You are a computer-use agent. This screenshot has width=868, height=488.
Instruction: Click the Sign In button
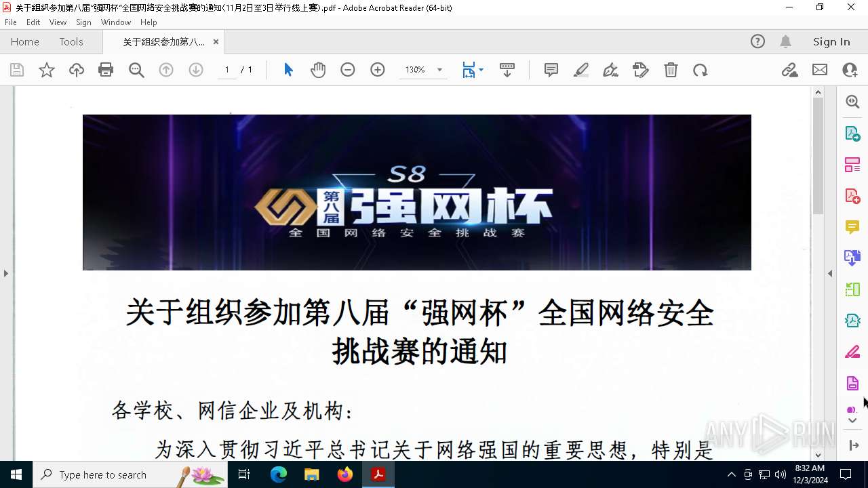tap(831, 41)
